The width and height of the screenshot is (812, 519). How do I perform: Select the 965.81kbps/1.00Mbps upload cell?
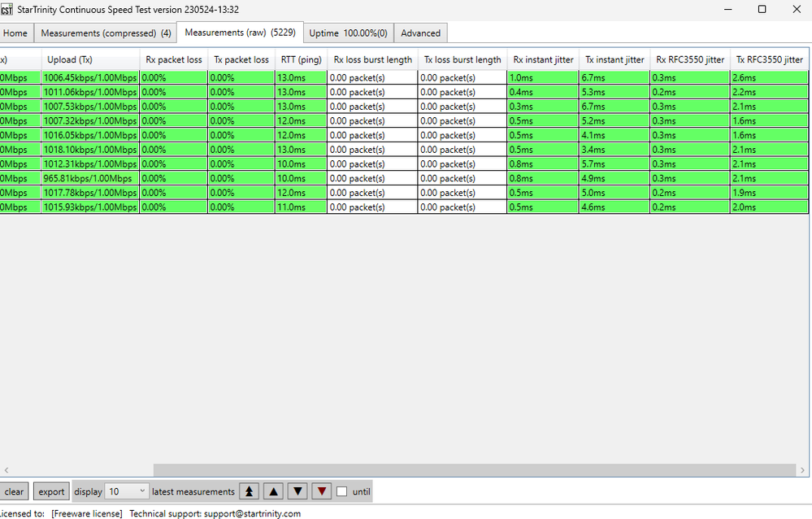coord(90,178)
